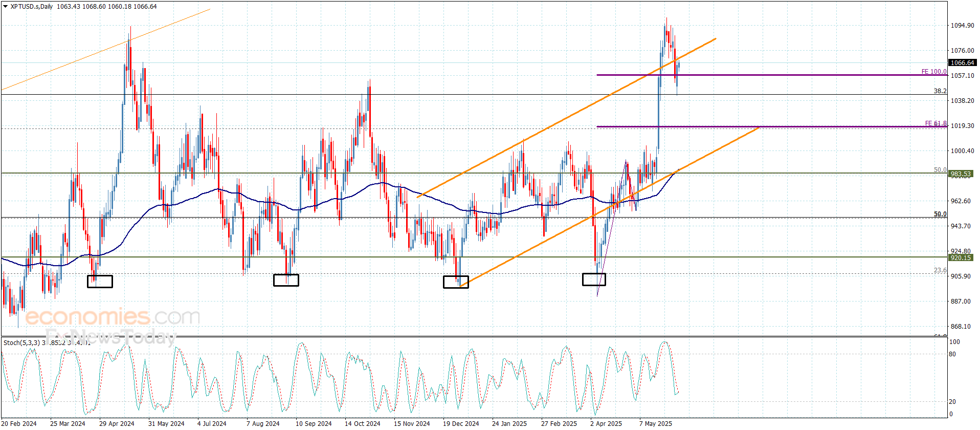
Task: Click the 29 Apr 2024 date label
Action: point(117,424)
